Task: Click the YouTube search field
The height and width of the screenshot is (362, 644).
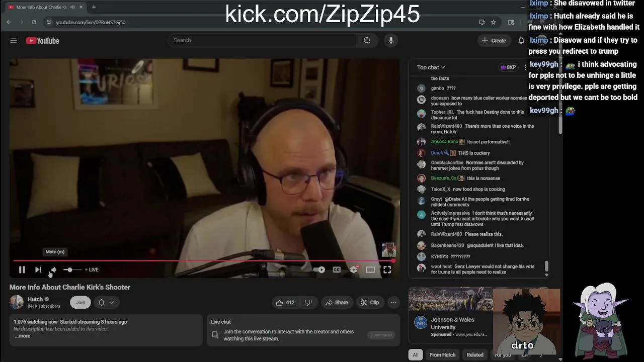Action: (262, 40)
